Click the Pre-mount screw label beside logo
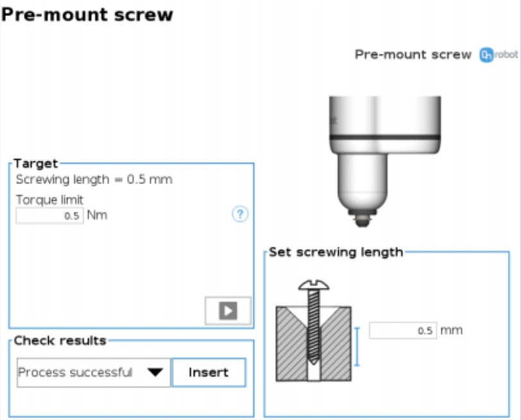Viewport: 521px width, 420px height. pos(413,55)
